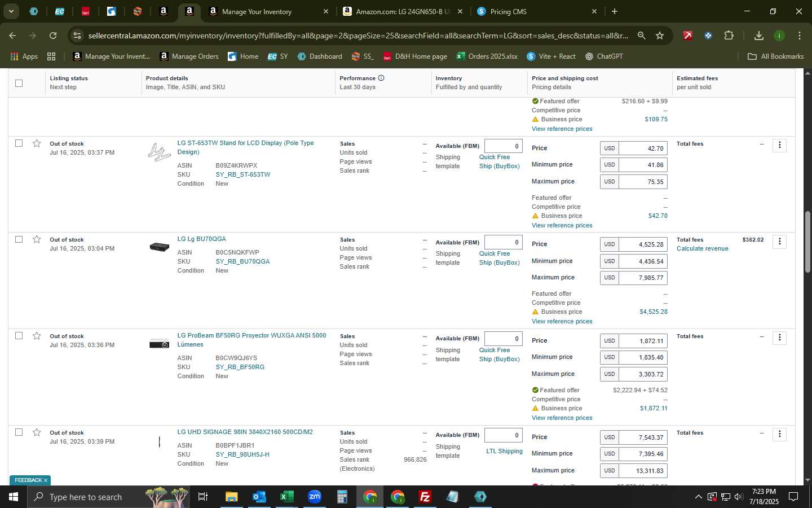Open Dashboard bookmark
Image resolution: width=812 pixels, height=508 pixels.
tap(320, 56)
